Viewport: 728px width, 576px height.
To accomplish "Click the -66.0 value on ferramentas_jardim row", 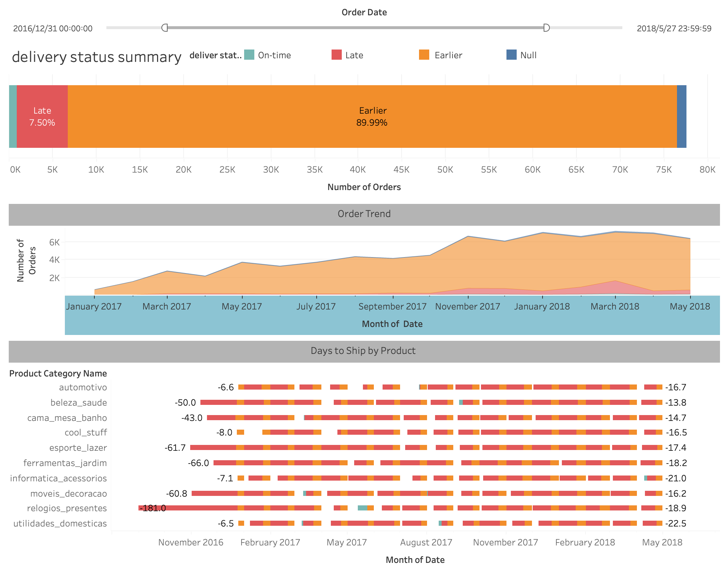I will (199, 463).
